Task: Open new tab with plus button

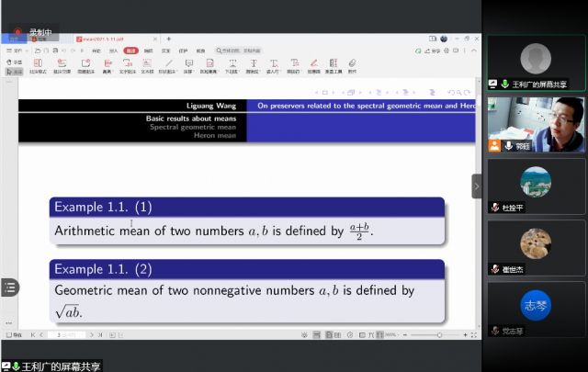Action: 169,39
